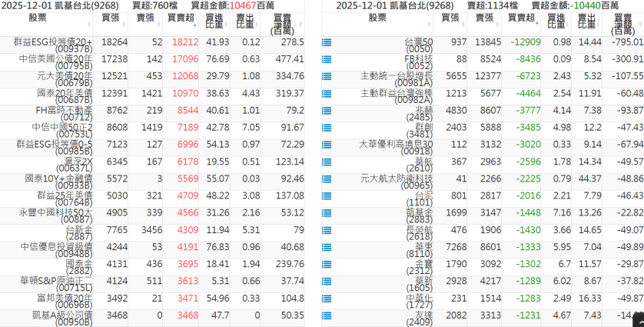
Task: Click the list icon next to 長榮航 (2618)
Action: point(327,229)
